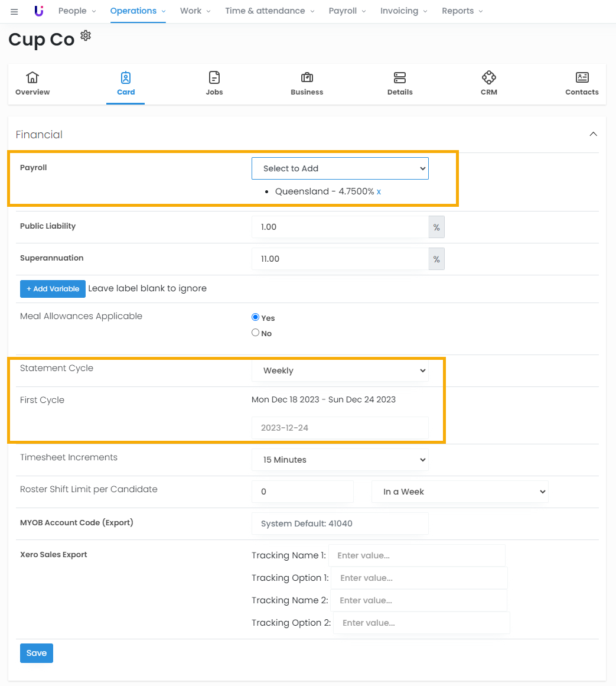Viewport: 616px width, 686px height.
Task: Open Cup Co settings gear icon
Action: (86, 36)
